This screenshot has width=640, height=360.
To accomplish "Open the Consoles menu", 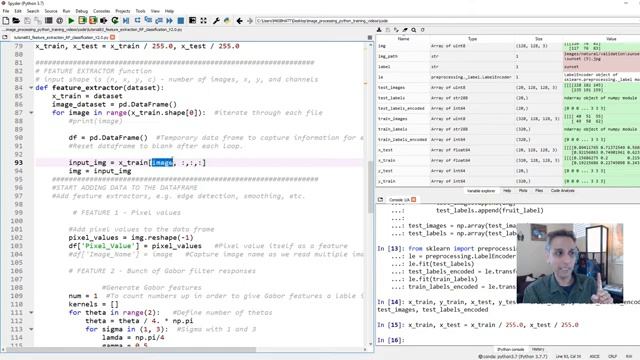I will point(101,11).
